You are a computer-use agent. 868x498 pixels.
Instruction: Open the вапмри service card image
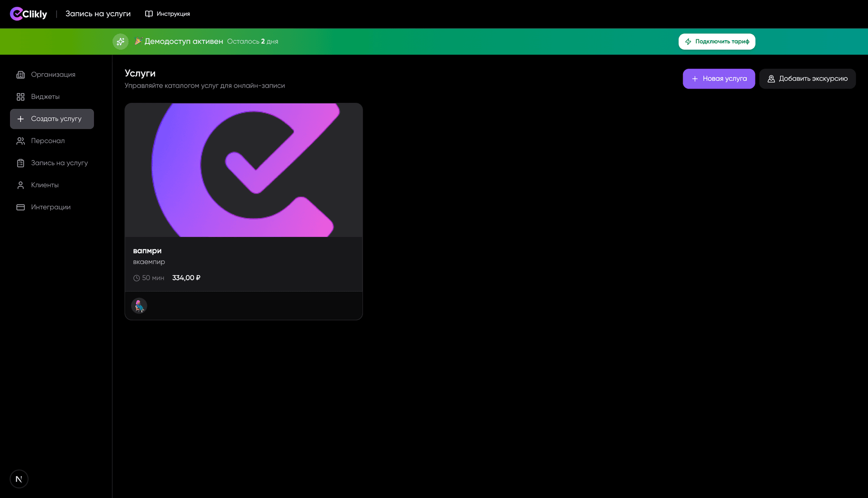243,170
